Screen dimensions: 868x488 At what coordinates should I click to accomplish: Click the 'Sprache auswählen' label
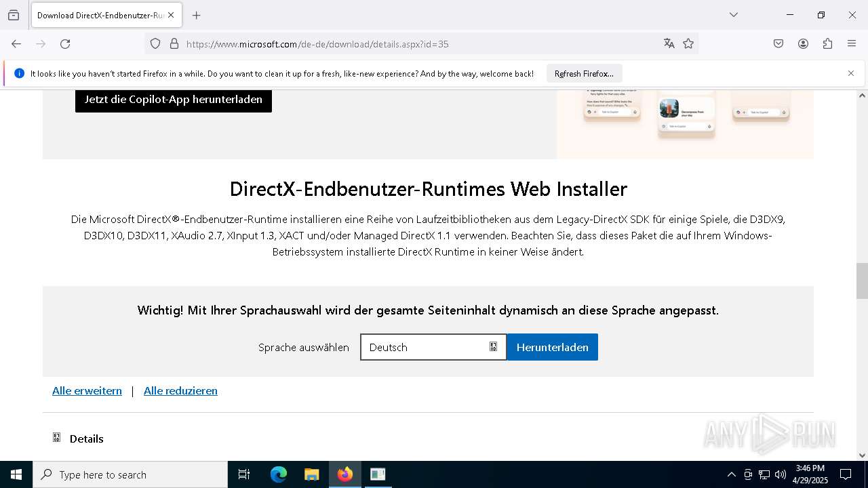point(304,347)
